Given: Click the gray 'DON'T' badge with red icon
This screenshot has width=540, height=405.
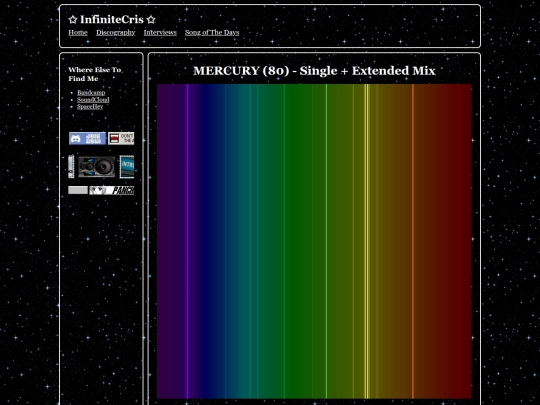Looking at the screenshot, I should tap(121, 138).
